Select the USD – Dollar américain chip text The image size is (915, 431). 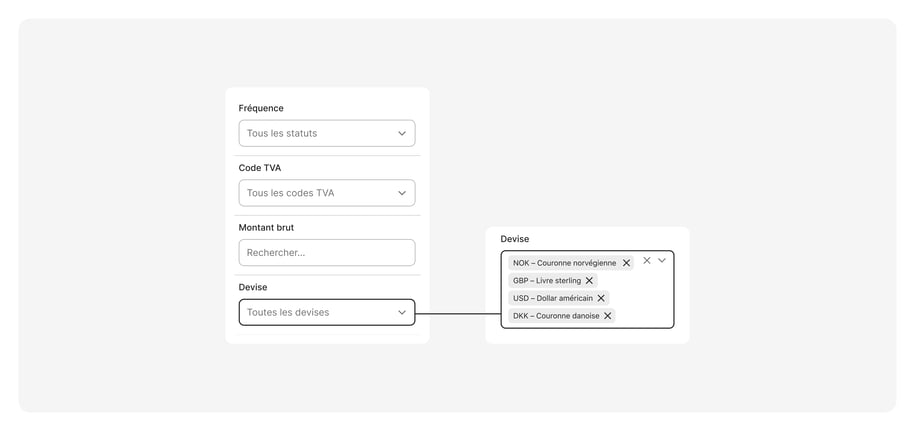[553, 298]
